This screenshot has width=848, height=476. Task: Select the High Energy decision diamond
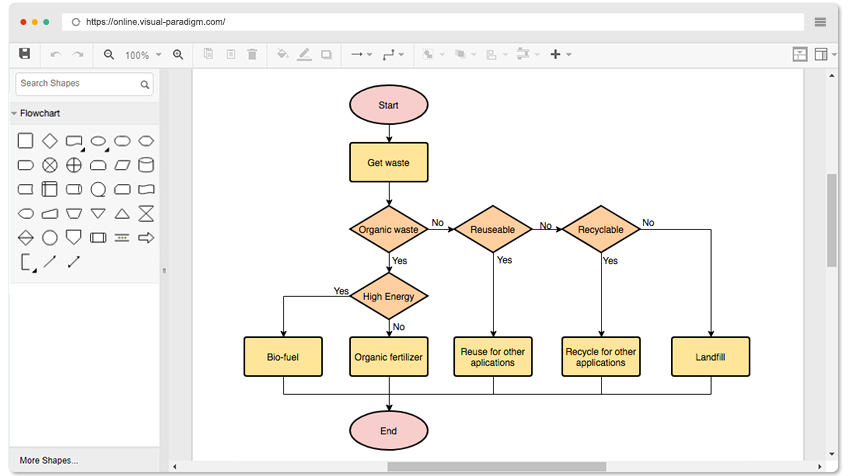(389, 296)
